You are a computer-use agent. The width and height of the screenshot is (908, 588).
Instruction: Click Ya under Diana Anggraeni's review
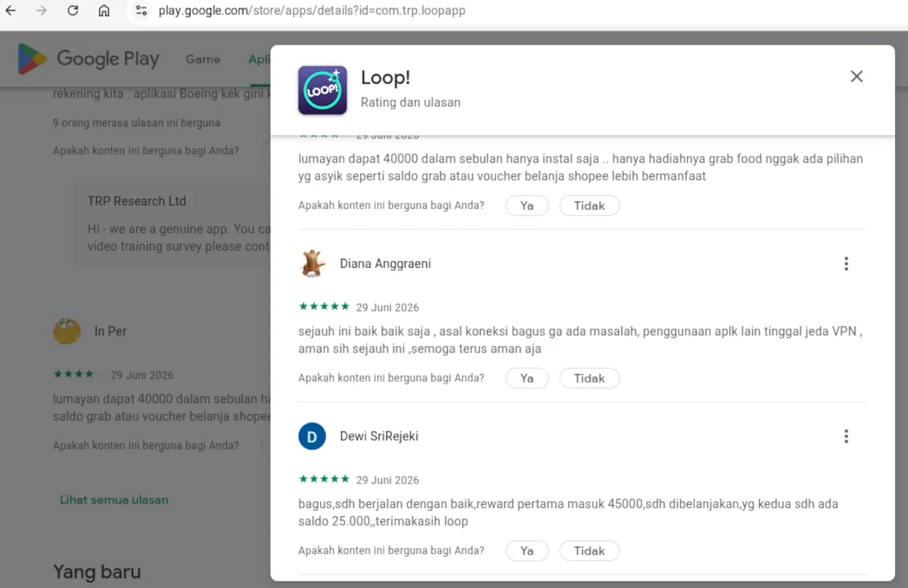point(527,378)
